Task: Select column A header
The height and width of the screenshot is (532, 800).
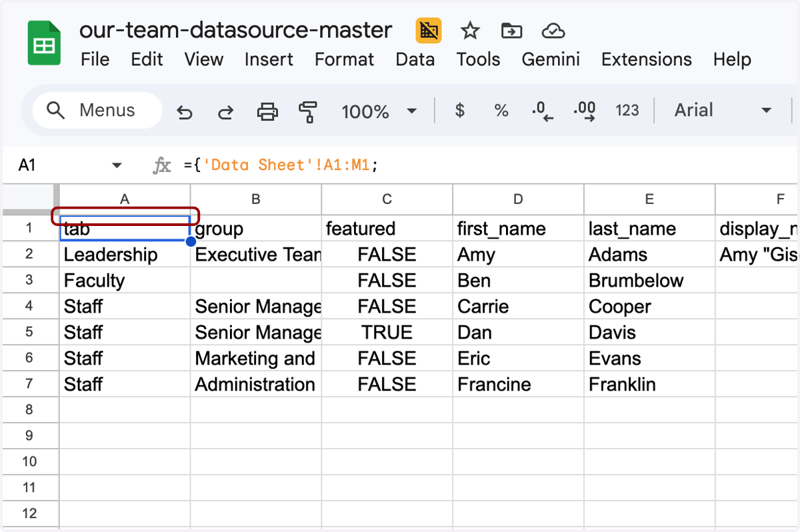Action: (125, 199)
